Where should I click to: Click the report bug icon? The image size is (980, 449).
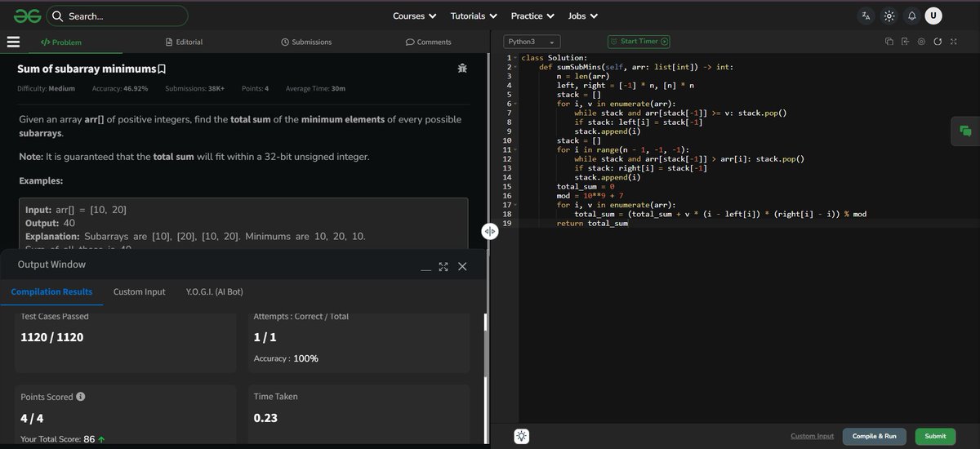[463, 69]
